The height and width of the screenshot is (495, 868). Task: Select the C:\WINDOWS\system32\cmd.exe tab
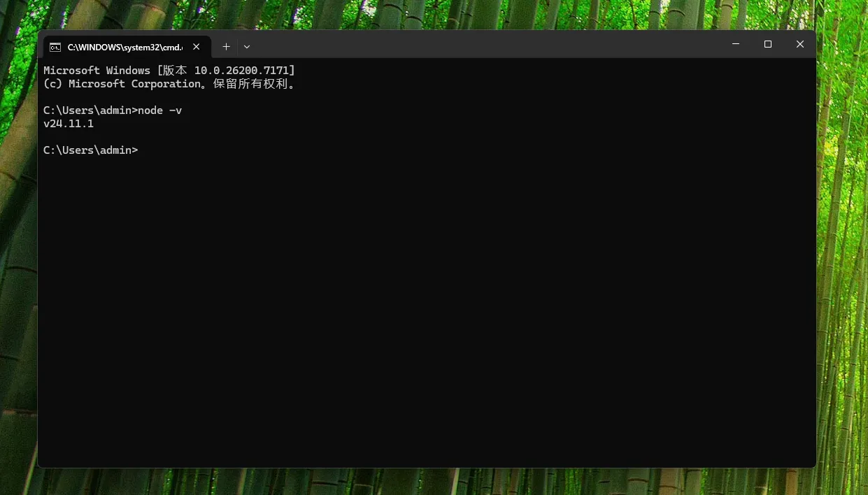124,47
